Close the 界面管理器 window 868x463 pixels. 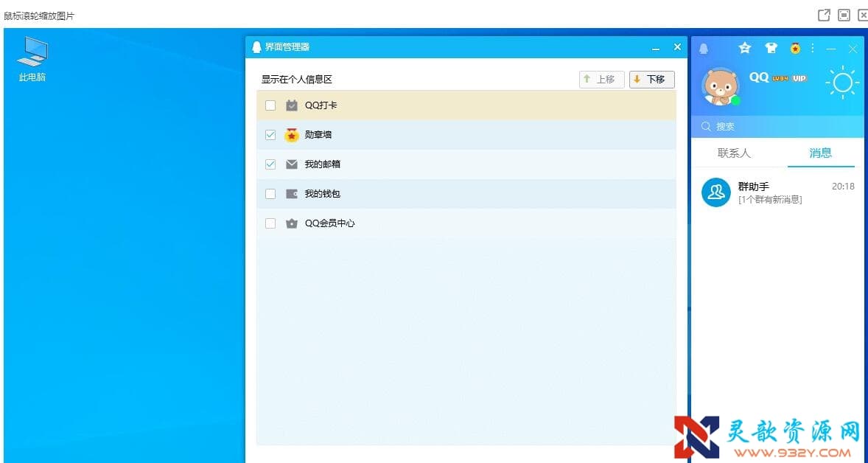click(x=677, y=47)
